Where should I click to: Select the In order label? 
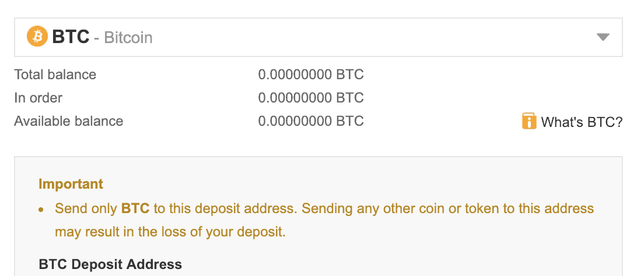(38, 98)
